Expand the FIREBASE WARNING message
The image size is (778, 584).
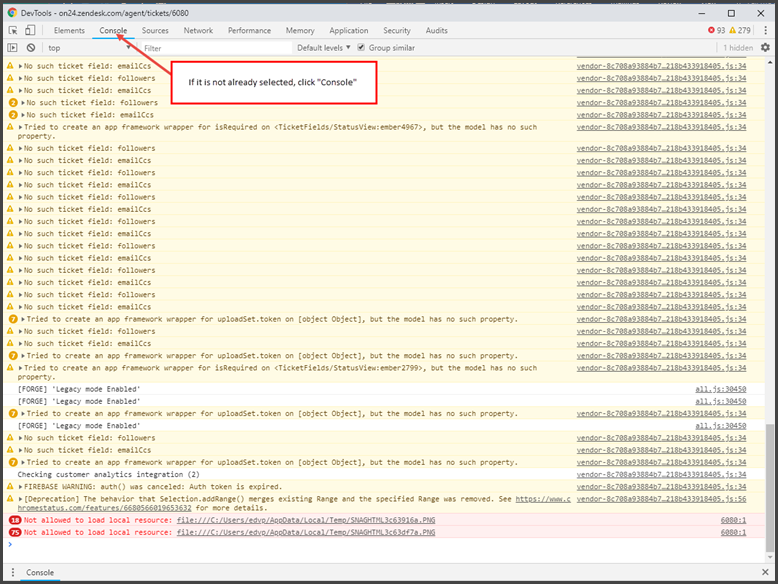[x=21, y=487]
